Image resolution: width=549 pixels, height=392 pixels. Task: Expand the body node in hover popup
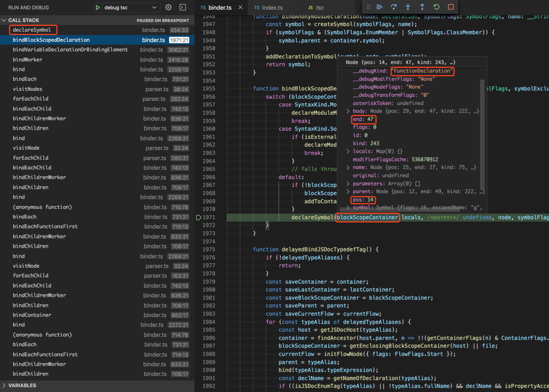point(348,111)
